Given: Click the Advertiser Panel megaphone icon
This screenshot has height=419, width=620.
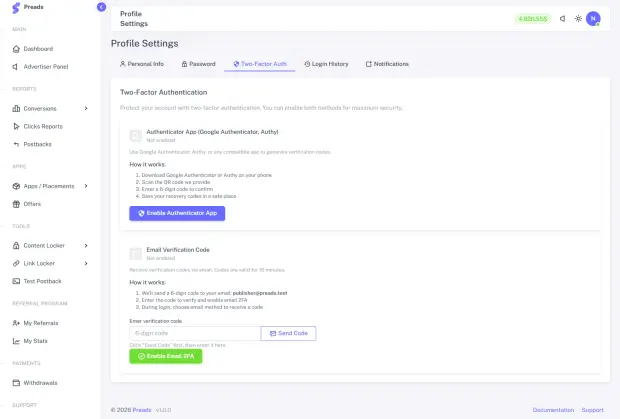Looking at the screenshot, I should [x=15, y=67].
